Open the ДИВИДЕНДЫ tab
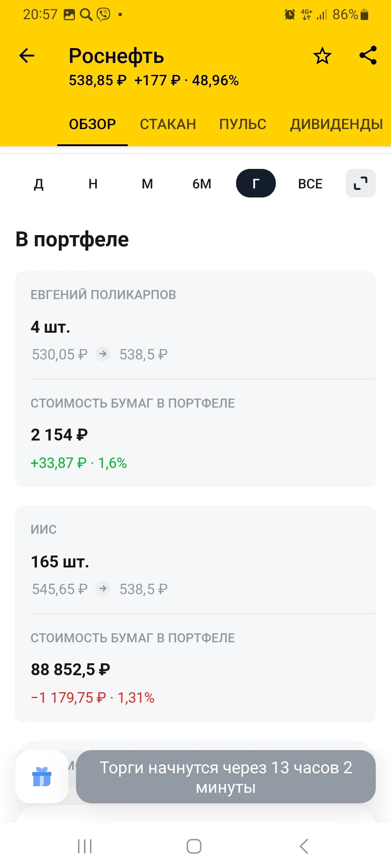Screen dimensions: 391x868 pos(337,124)
